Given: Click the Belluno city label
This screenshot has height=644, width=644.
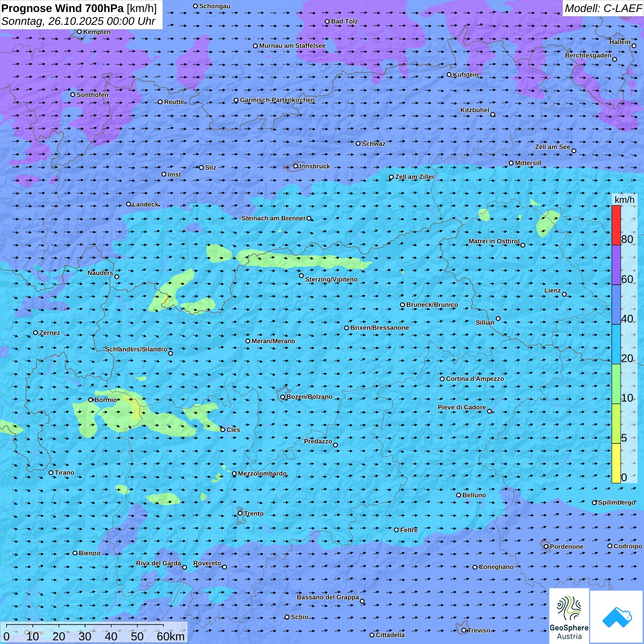Looking at the screenshot, I should (474, 495).
